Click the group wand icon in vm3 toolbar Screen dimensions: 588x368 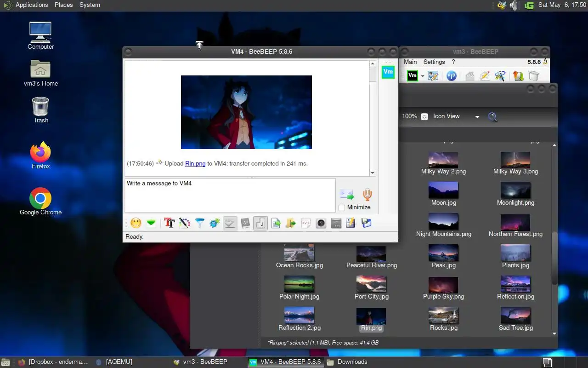coord(500,76)
